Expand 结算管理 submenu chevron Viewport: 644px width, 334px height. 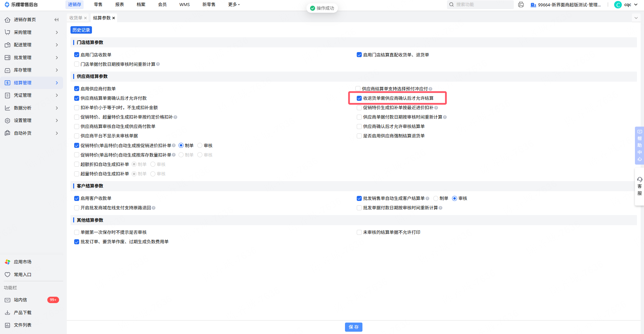[x=57, y=83]
